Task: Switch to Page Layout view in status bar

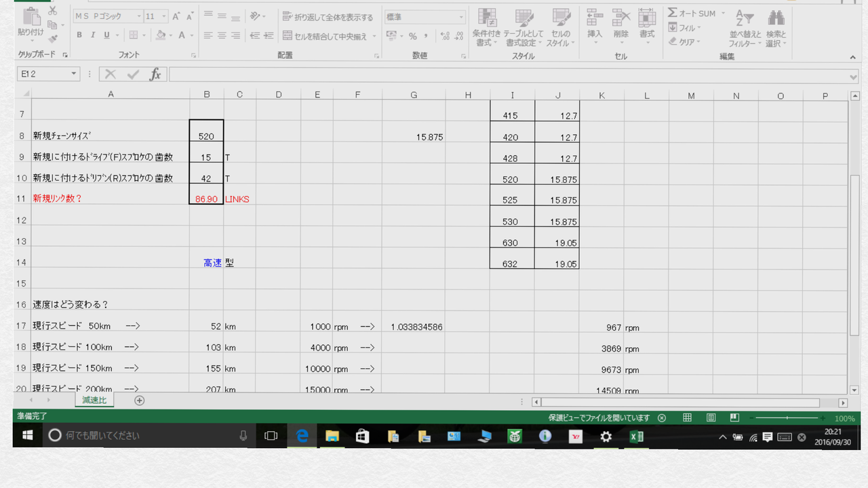Action: click(711, 418)
